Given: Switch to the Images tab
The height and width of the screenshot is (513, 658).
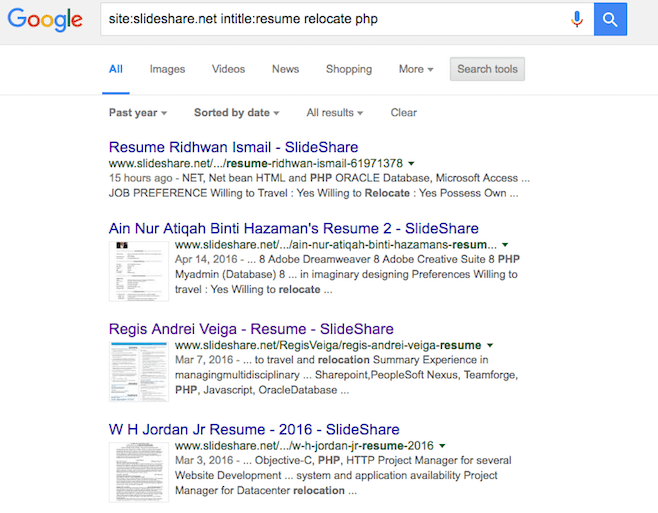Looking at the screenshot, I should (167, 69).
